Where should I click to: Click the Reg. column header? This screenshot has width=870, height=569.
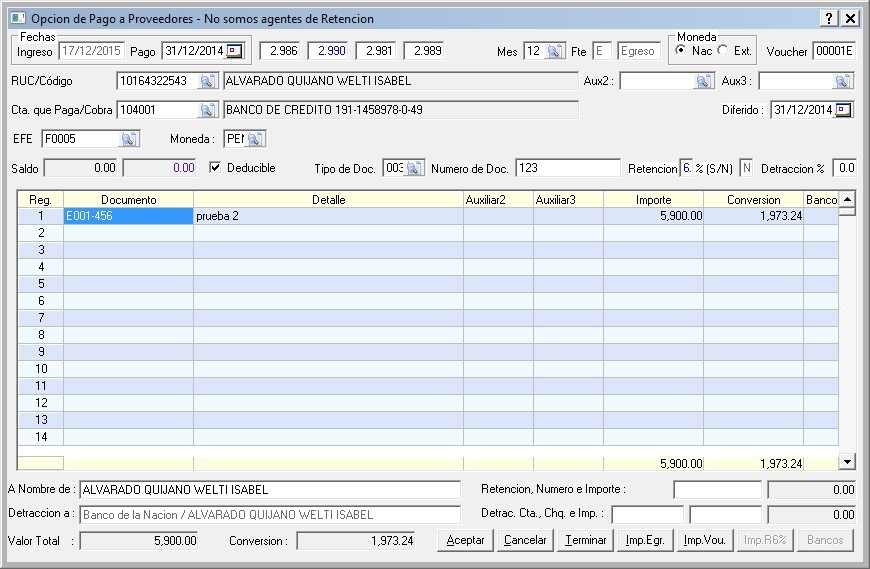point(41,200)
